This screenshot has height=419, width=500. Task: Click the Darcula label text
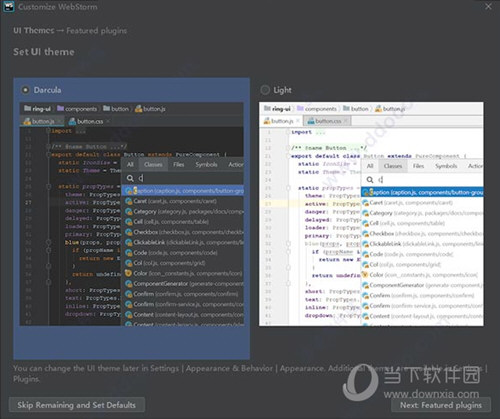click(x=47, y=90)
